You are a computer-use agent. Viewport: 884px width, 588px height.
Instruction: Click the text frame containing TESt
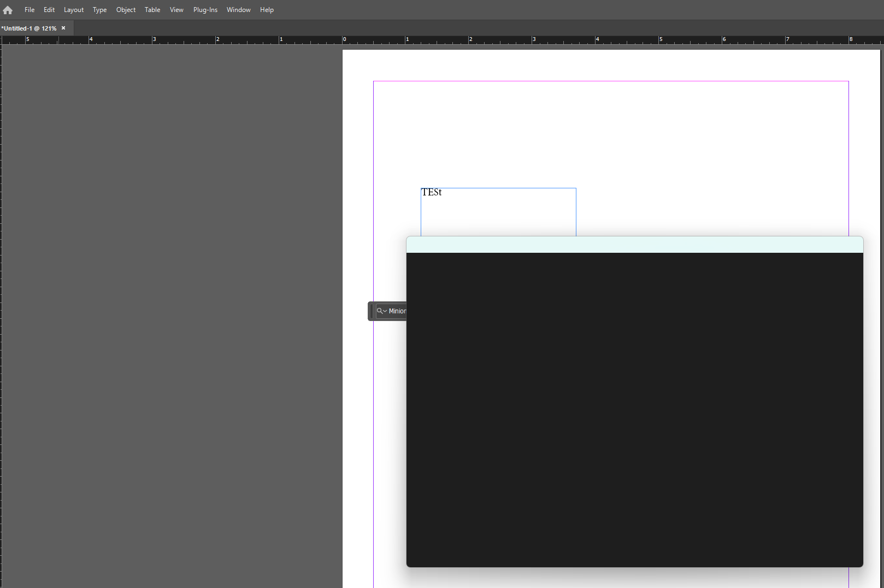pos(432,192)
